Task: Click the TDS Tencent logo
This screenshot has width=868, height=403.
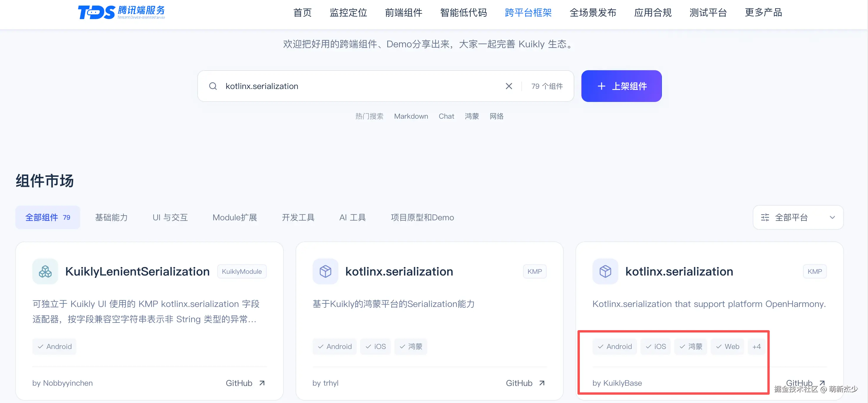Action: 121,12
